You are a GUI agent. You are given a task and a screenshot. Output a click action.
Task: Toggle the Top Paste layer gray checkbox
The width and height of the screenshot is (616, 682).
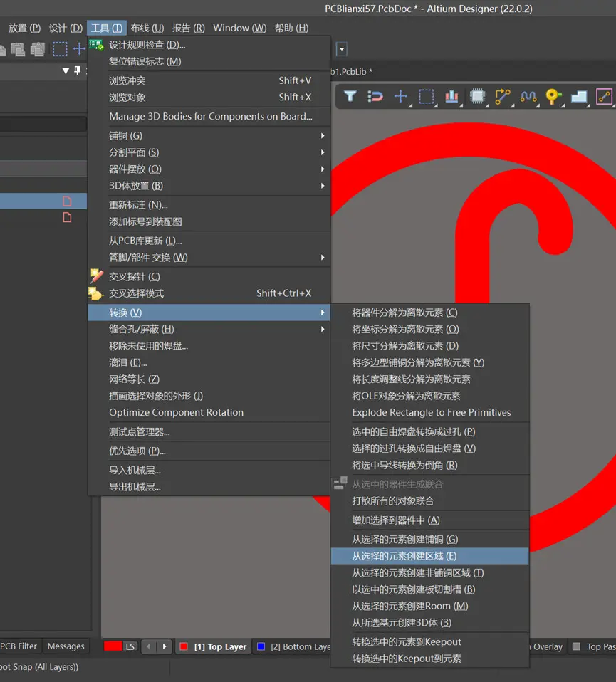click(576, 646)
